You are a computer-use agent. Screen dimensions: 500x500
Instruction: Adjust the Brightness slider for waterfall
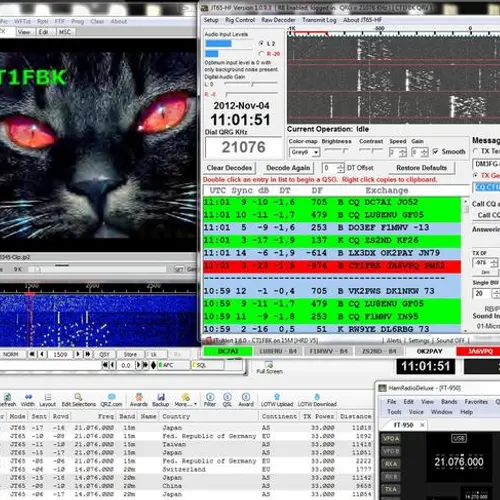click(336, 151)
